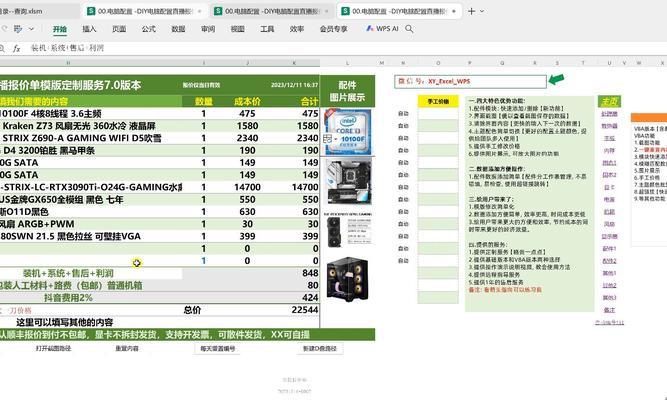The width and height of the screenshot is (667, 400).
Task: Select cost cell showing 14700
Action: (x=247, y=187)
